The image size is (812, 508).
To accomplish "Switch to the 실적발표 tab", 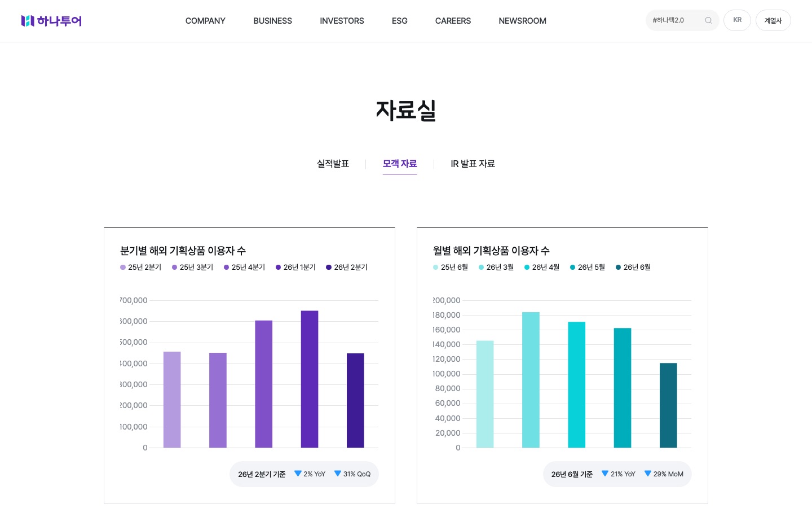I will (333, 164).
